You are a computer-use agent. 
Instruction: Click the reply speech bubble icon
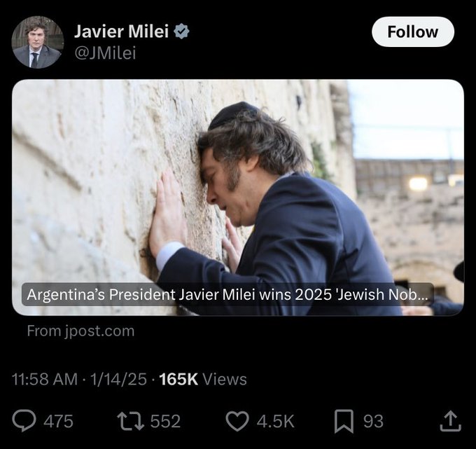(25, 420)
